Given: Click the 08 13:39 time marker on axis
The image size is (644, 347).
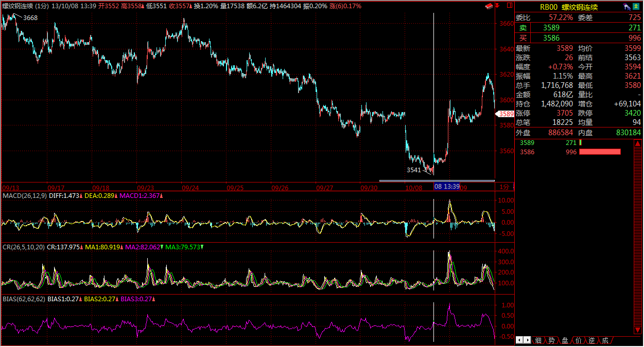Looking at the screenshot, I should [x=446, y=186].
